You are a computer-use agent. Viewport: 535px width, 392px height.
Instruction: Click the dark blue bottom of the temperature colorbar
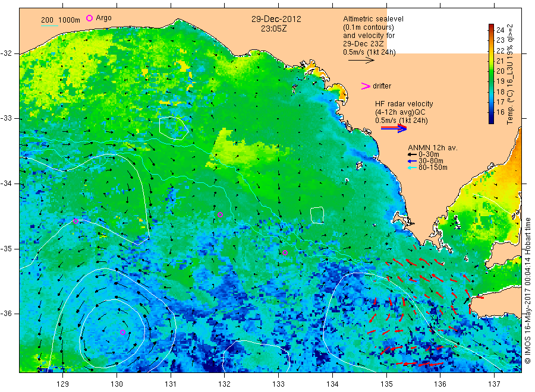point(491,120)
